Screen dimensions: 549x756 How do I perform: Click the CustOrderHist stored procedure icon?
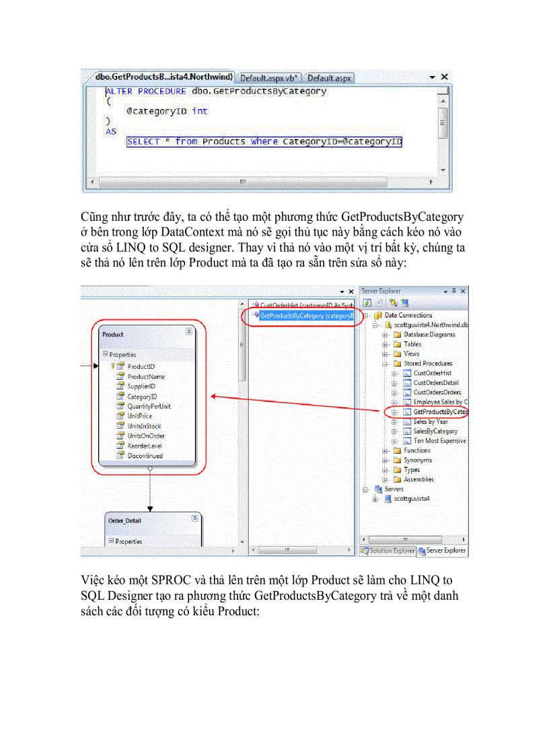[x=407, y=373]
